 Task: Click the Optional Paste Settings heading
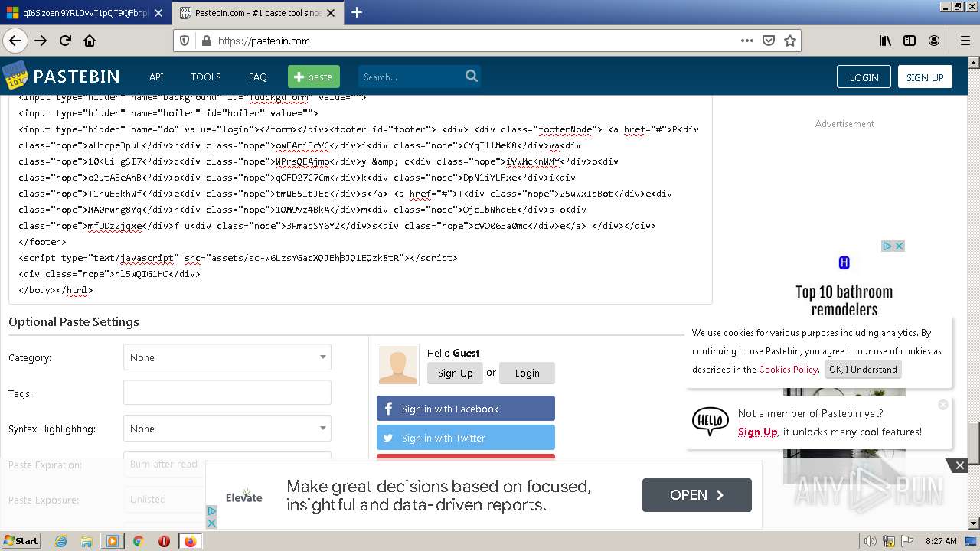(x=73, y=322)
